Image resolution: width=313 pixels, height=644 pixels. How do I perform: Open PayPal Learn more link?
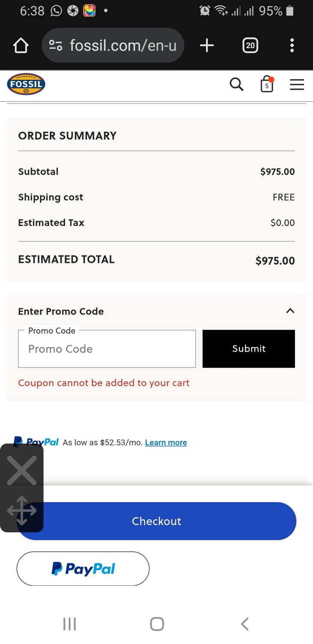pos(166,443)
